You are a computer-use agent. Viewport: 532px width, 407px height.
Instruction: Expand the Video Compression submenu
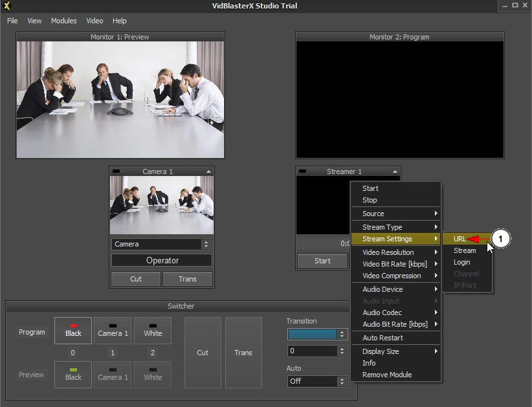point(396,276)
